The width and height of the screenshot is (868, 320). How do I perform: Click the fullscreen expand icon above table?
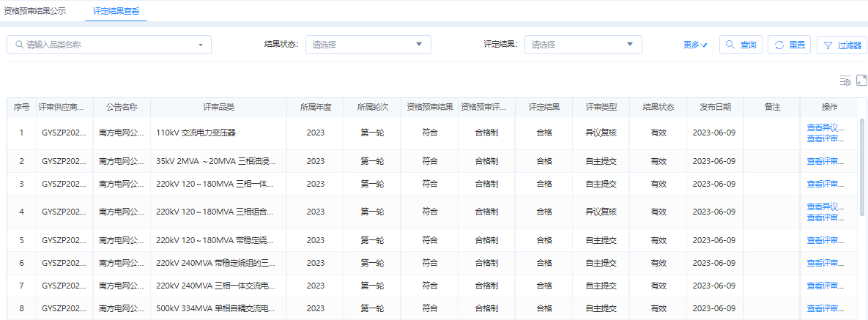(861, 80)
